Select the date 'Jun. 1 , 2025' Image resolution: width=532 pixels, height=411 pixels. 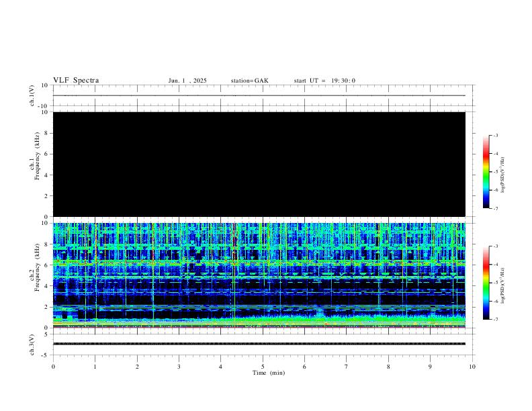(x=187, y=81)
